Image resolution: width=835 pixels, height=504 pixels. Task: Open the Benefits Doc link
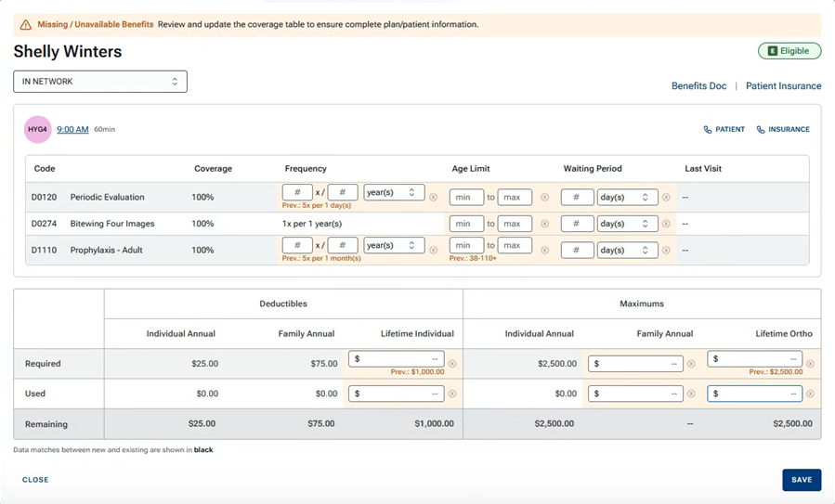click(x=698, y=86)
